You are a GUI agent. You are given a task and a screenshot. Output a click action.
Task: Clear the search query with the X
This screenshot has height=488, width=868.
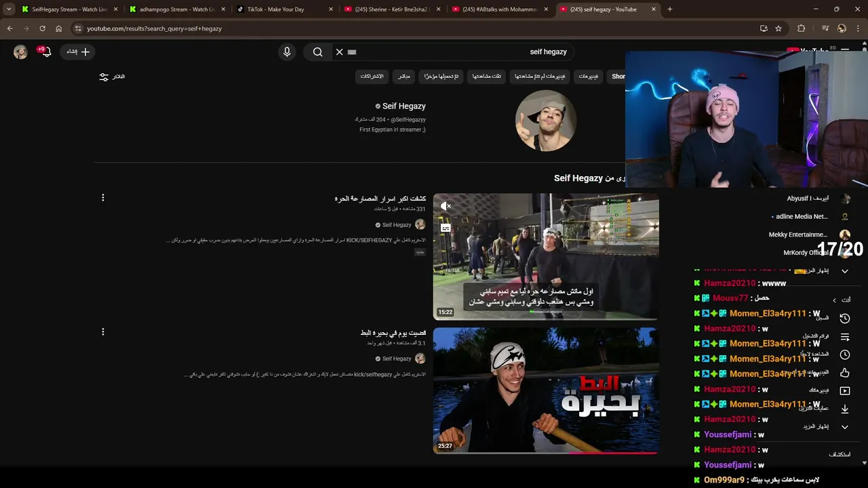[340, 52]
